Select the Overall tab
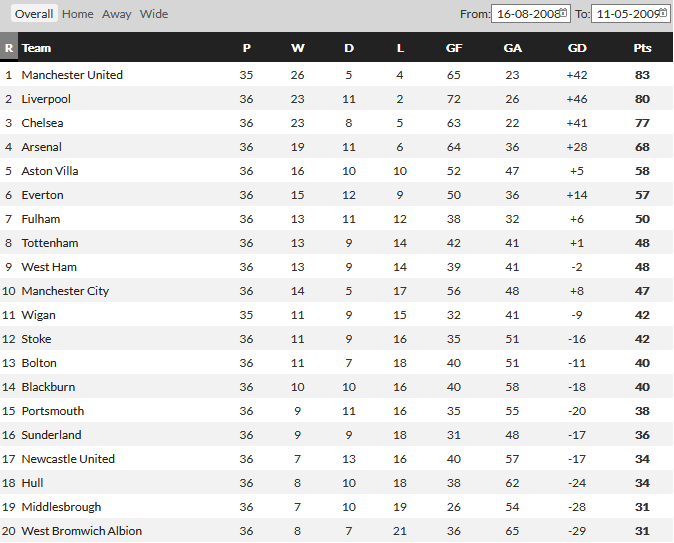 tap(34, 14)
